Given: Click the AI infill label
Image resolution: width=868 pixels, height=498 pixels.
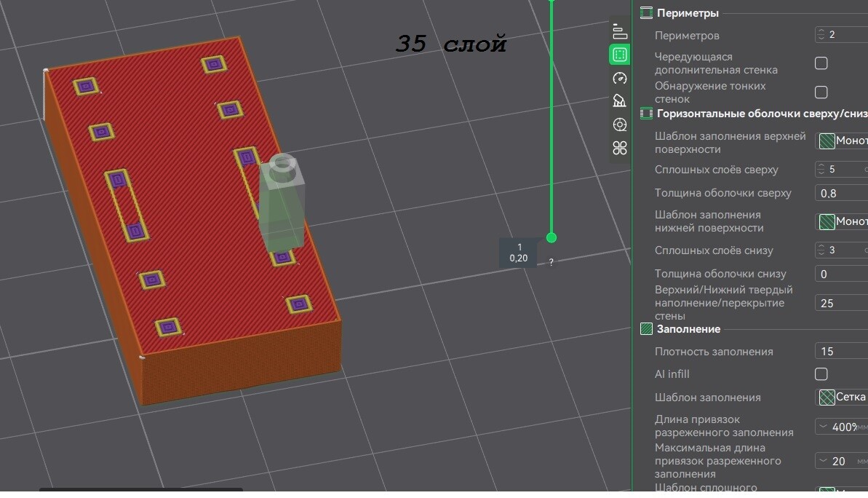Looking at the screenshot, I should tap(672, 374).
